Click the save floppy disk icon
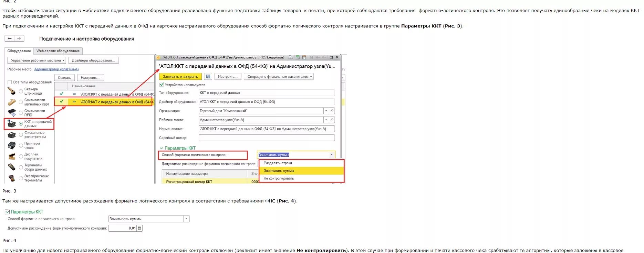The image size is (644, 253). coord(208,77)
